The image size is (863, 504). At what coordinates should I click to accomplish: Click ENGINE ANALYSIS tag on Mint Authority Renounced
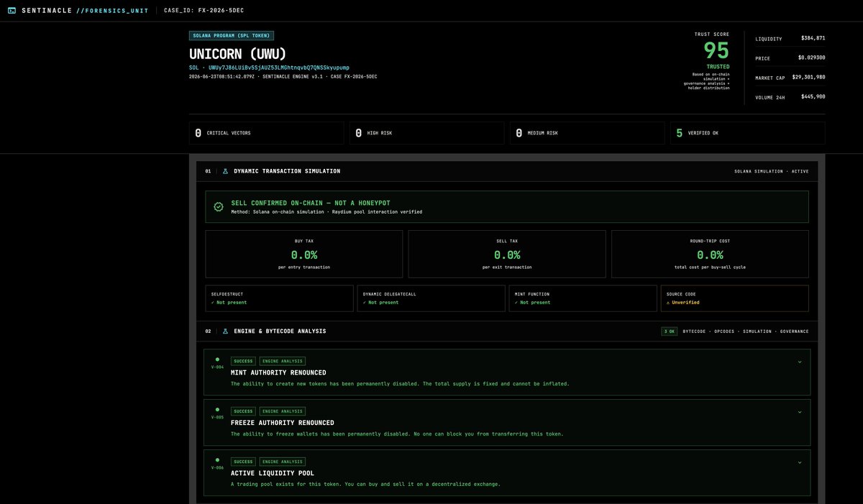point(283,361)
